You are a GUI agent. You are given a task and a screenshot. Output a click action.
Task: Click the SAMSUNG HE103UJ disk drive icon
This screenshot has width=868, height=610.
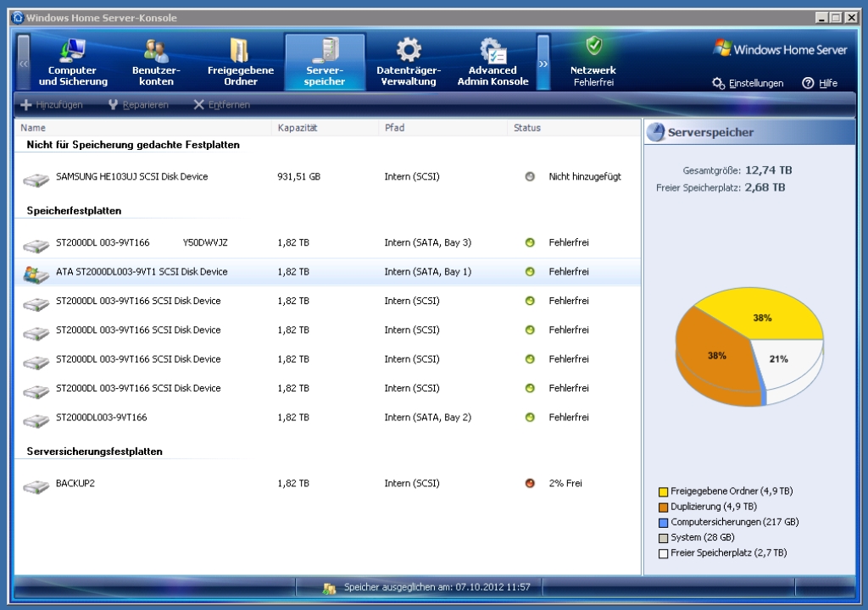[x=36, y=180]
